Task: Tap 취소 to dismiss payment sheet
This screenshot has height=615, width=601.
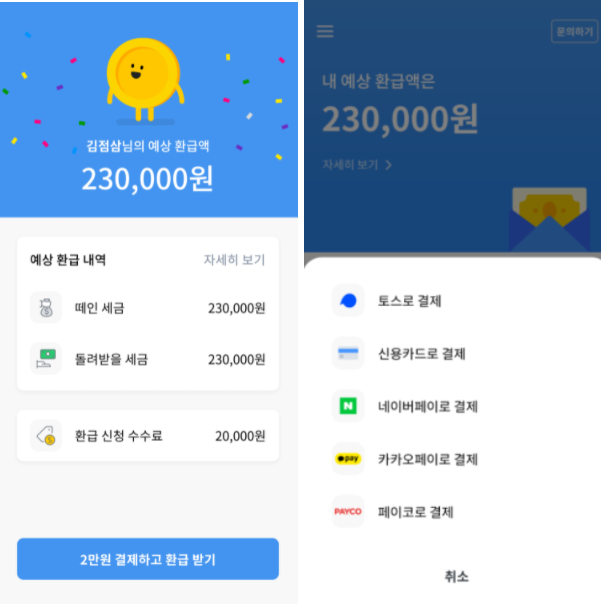Action: [456, 576]
